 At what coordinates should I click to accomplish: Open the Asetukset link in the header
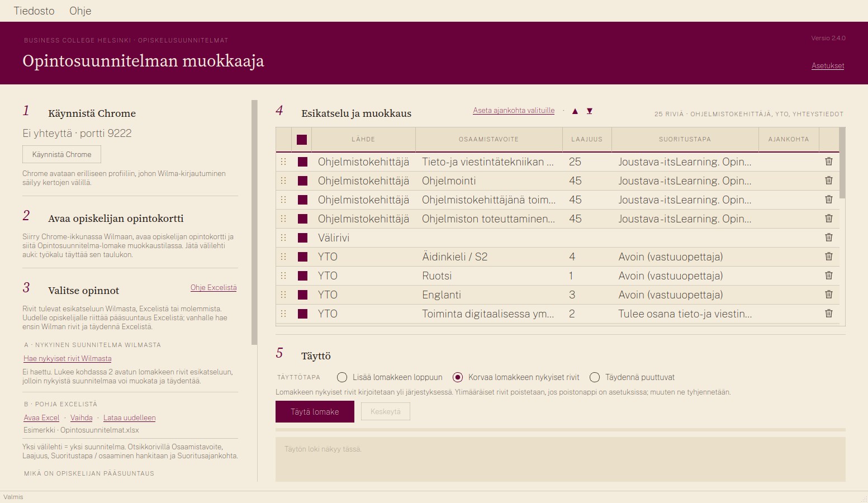point(828,66)
